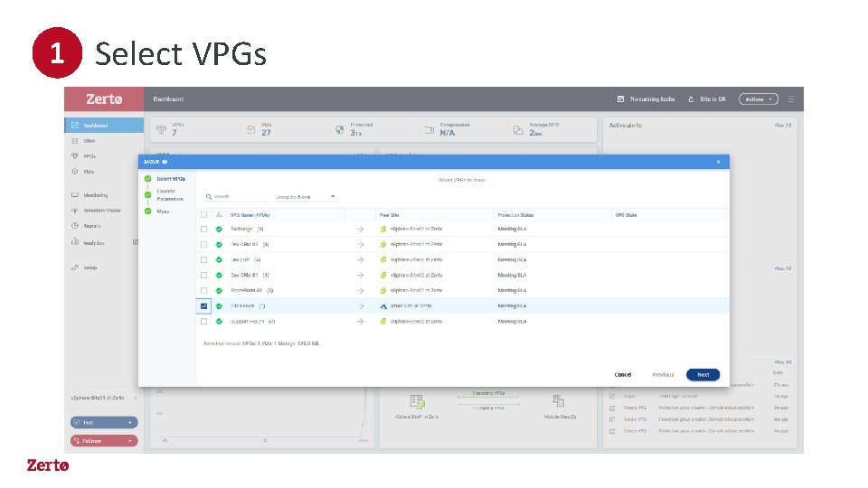
Task: Go to the Execute Parameters step
Action: tap(169, 195)
